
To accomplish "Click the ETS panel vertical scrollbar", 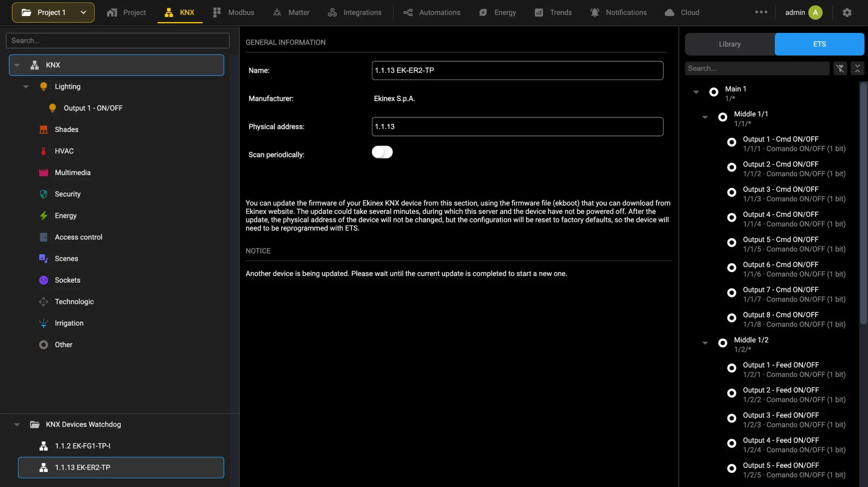I will click(863, 203).
